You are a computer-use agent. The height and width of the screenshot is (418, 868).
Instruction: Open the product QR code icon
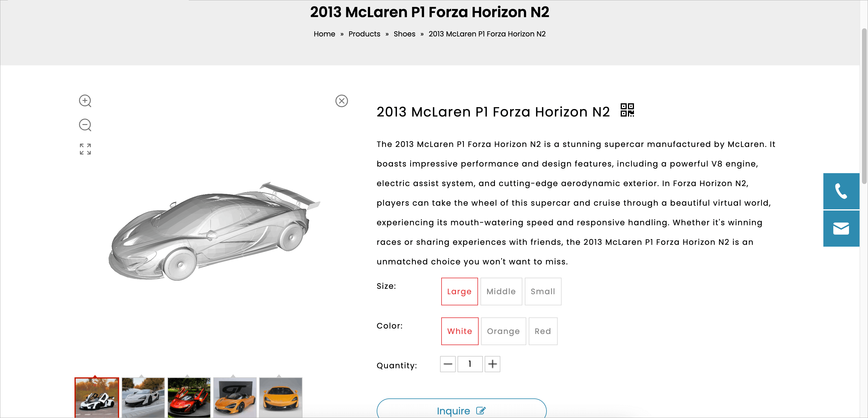coord(627,110)
